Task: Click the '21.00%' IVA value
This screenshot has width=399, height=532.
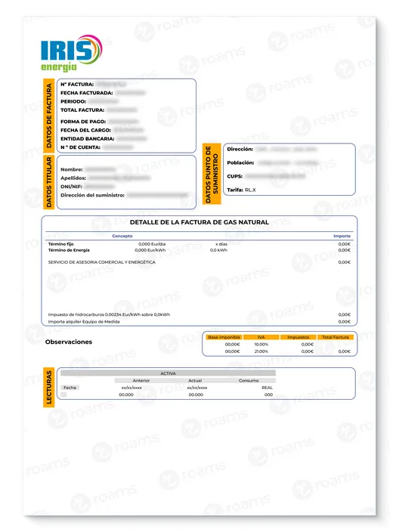Action: click(261, 351)
